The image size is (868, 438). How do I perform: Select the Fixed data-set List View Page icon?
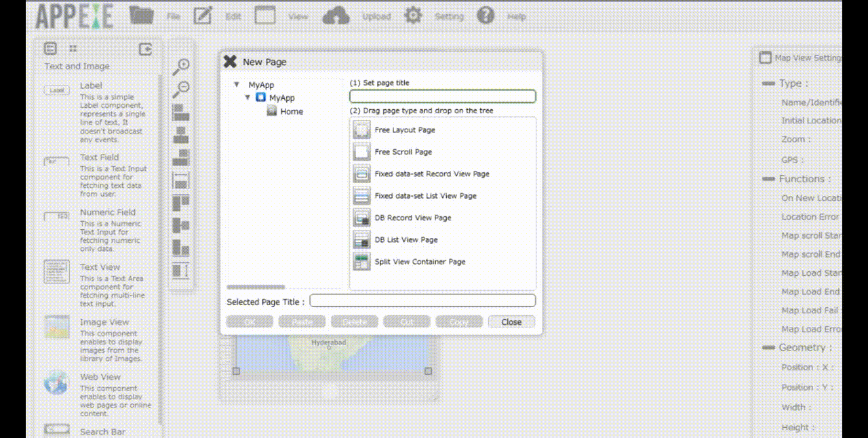click(362, 196)
